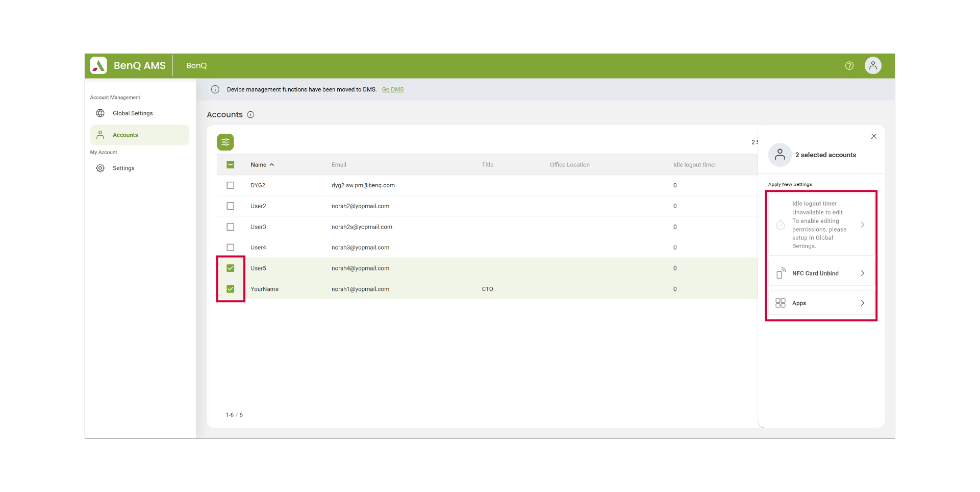
Task: Click the info icon in the DMS banner
Action: [215, 90]
